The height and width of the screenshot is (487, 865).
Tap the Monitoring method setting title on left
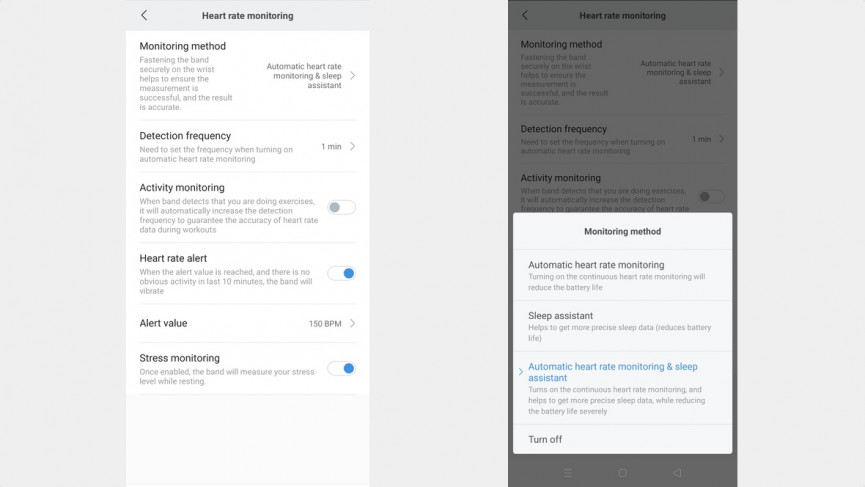coord(183,46)
